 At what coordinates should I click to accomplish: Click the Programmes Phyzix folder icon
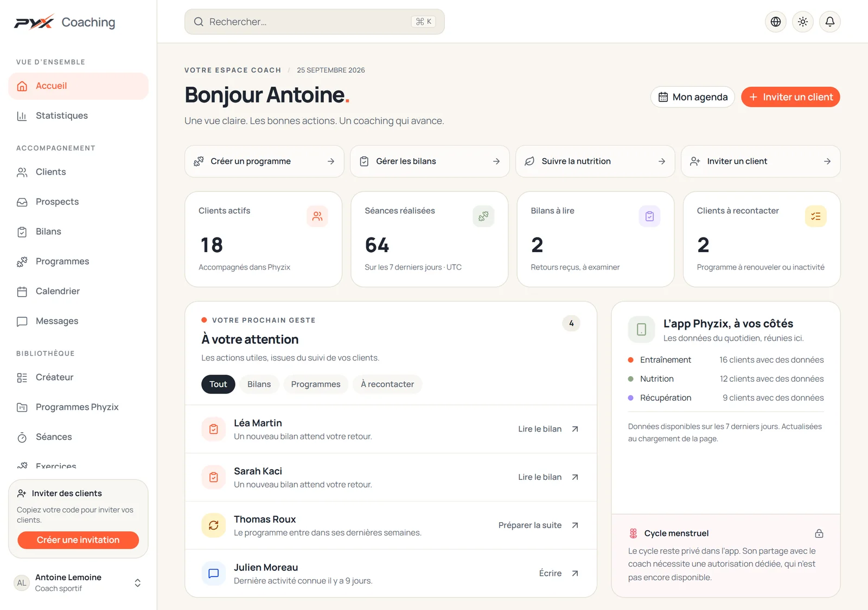tap(22, 408)
